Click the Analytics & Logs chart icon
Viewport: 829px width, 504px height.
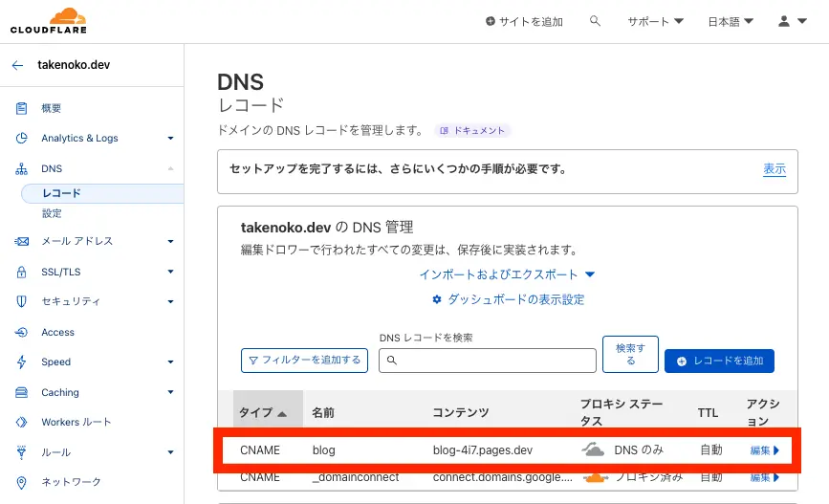click(21, 138)
